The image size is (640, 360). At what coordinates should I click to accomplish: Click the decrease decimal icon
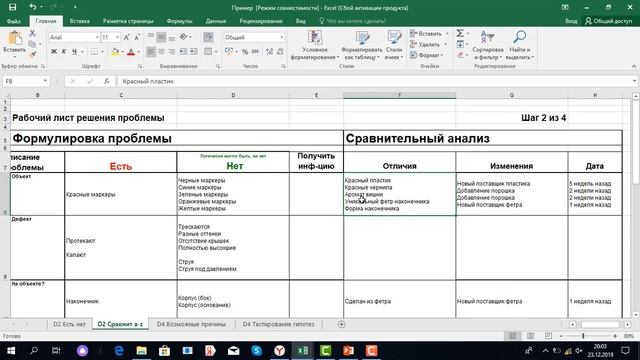pyautogui.click(x=280, y=52)
